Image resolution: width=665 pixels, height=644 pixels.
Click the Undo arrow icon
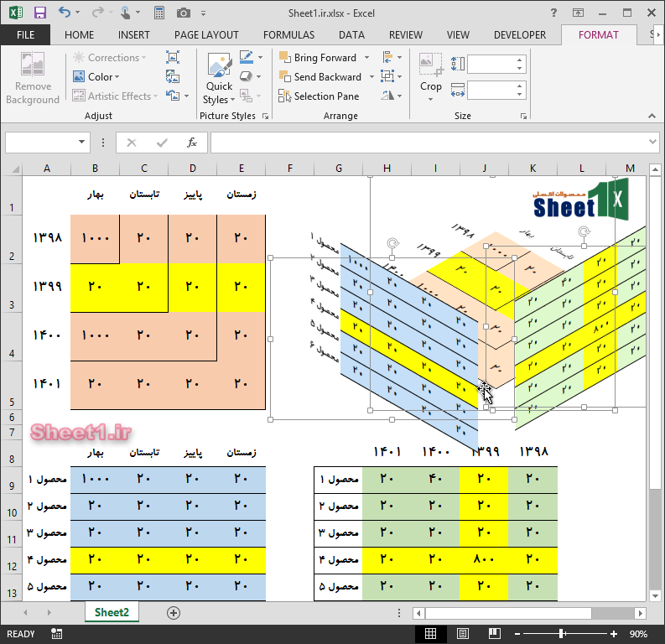(x=65, y=12)
